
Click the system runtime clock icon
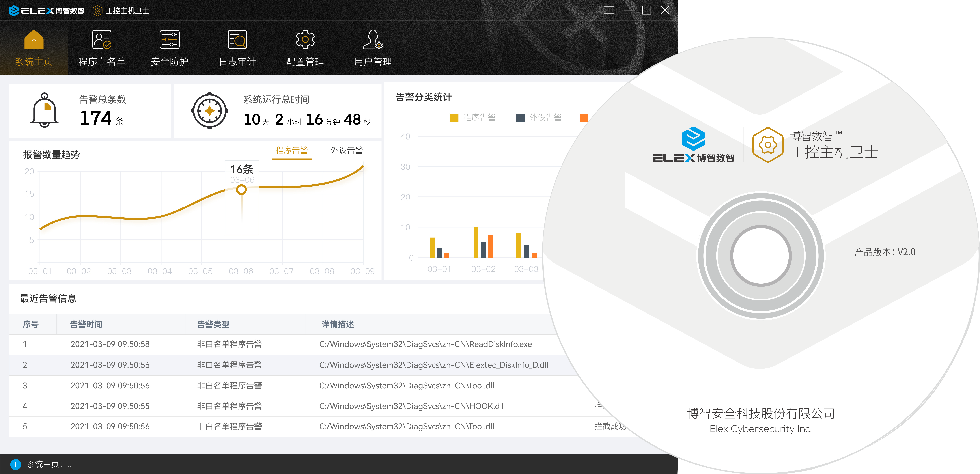[x=210, y=111]
